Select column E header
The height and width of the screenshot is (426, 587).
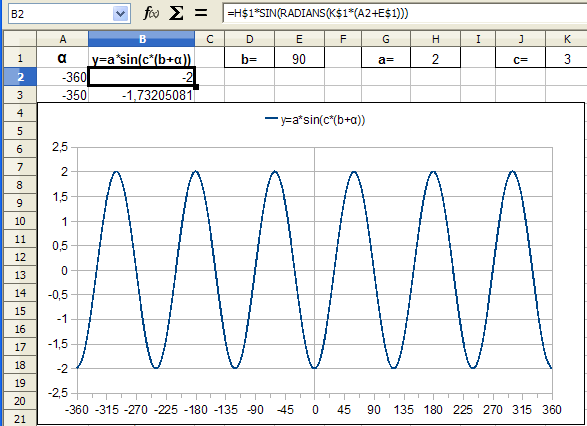[299, 39]
